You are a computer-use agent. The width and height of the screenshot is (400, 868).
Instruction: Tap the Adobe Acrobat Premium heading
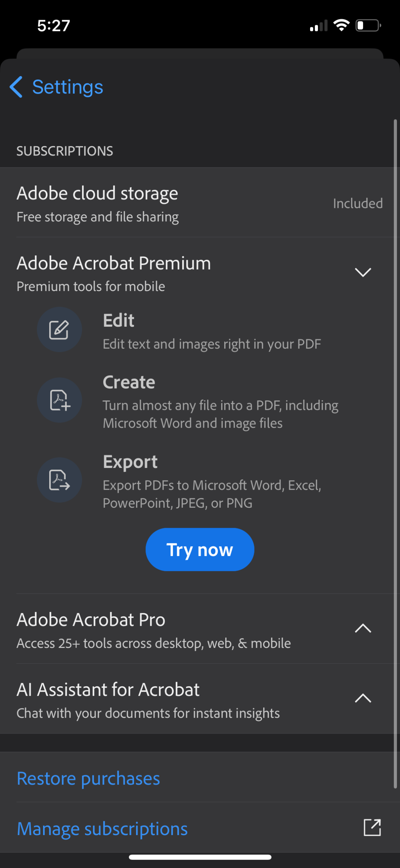click(x=114, y=263)
